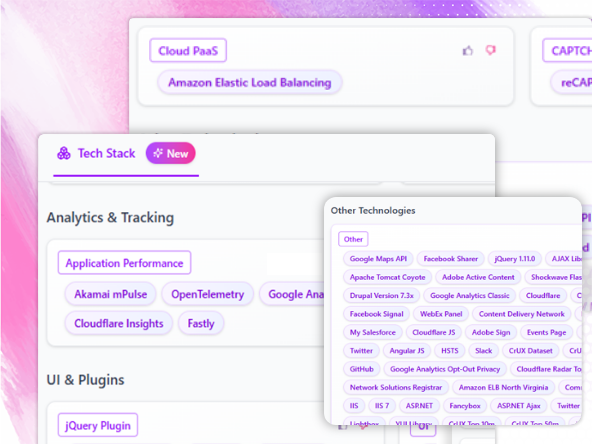Click the Adobe Sign tag
Image resolution: width=592 pixels, height=444 pixels.
point(491,333)
